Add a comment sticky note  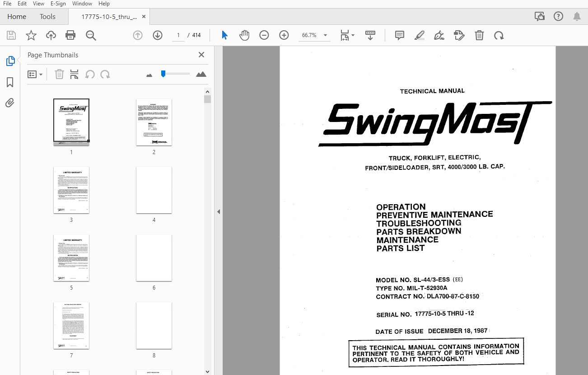(x=399, y=35)
